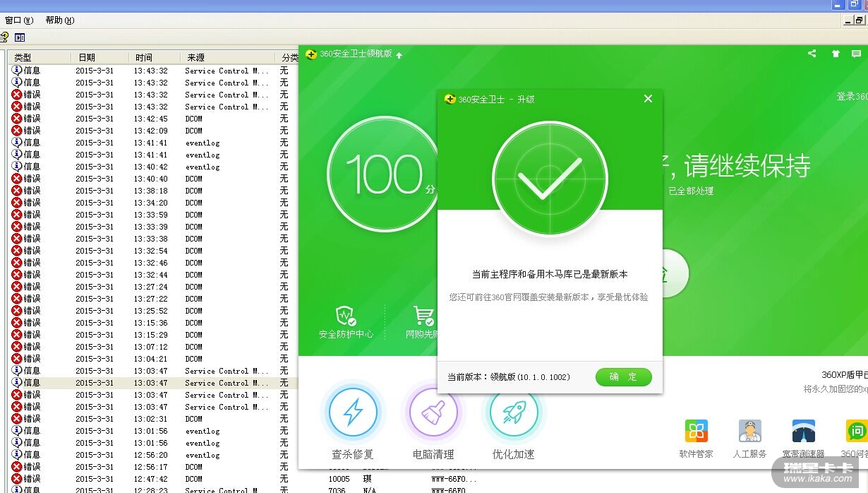Click the toolbar icon right of help
The width and height of the screenshot is (868, 493).
coord(20,37)
